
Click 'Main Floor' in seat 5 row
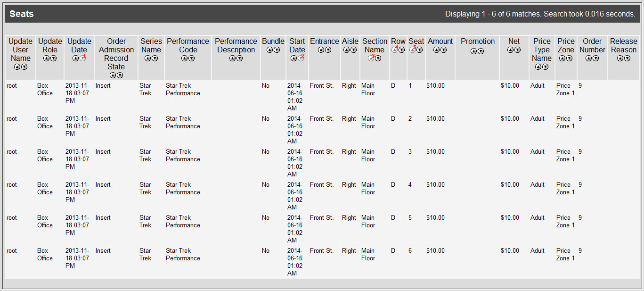tap(368, 222)
